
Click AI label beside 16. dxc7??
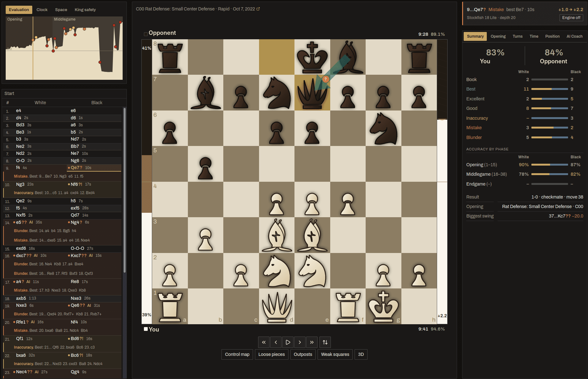pyautogui.click(x=36, y=256)
